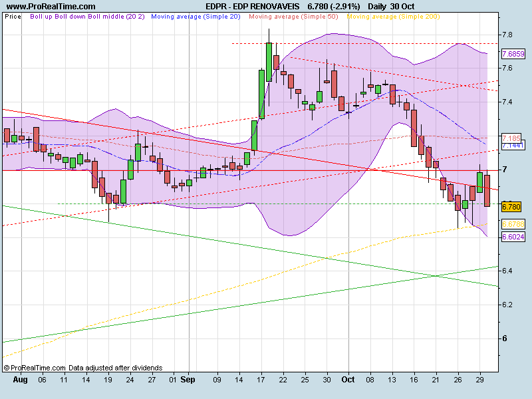Screen dimensions: 532x399
Task: Click the 22 date label on the date axis
Action: (283, 380)
